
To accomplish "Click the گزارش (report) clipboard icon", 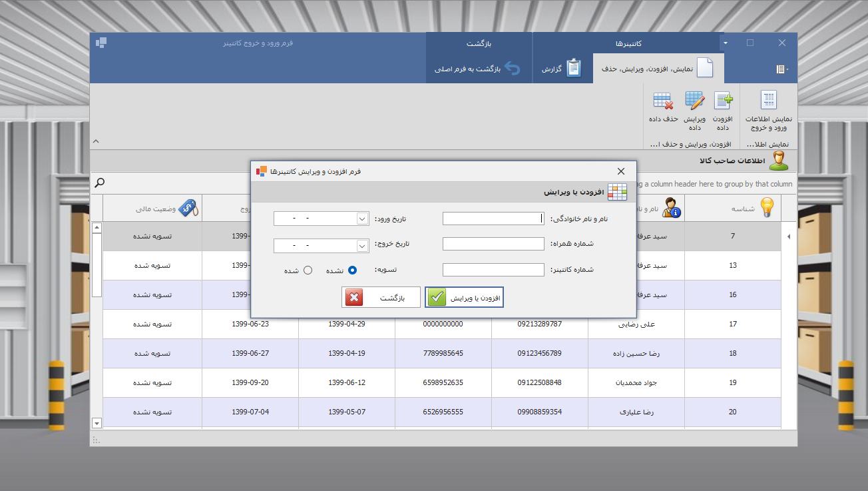I will click(x=573, y=69).
